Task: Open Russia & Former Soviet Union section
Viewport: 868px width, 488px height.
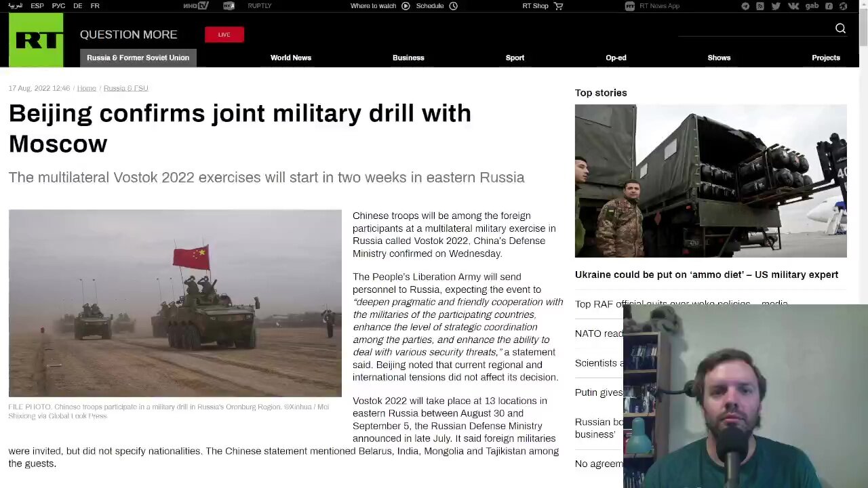Action: pyautogui.click(x=138, y=58)
